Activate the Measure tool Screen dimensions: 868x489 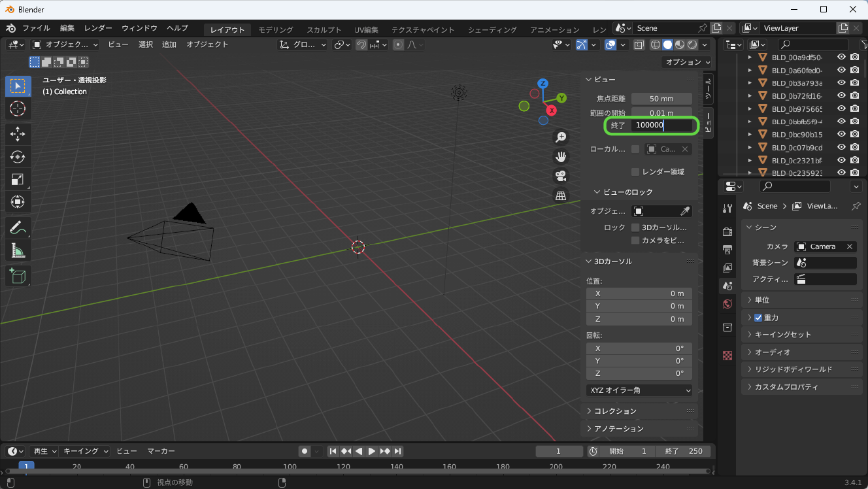pyautogui.click(x=18, y=249)
